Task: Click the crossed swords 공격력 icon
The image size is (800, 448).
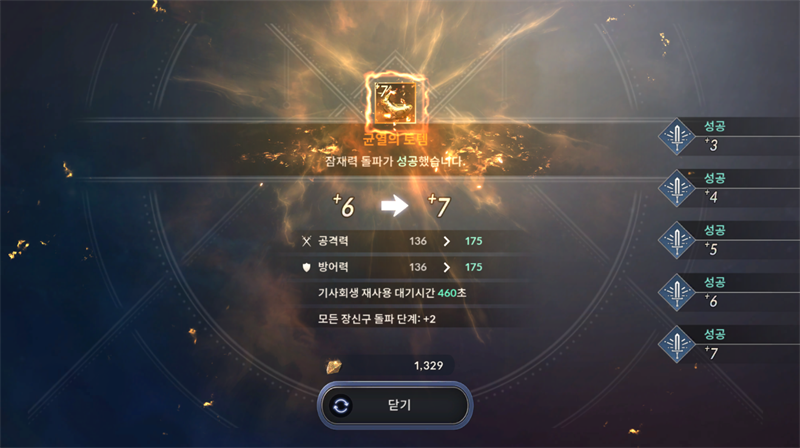Action: tap(306, 241)
